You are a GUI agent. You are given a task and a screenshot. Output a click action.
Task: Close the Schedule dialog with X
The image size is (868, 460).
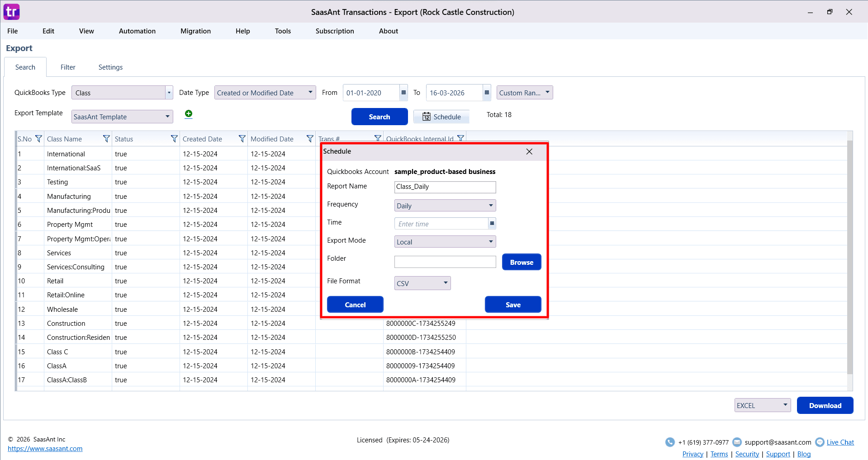[x=529, y=151]
